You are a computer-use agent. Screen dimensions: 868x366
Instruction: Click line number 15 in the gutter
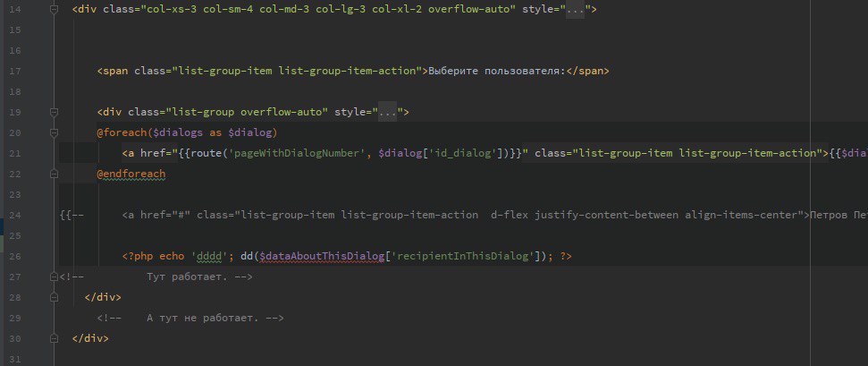[x=15, y=30]
